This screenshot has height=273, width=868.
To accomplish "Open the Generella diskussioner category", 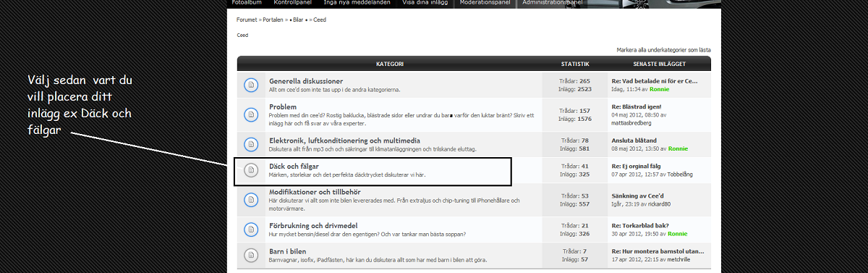I will tap(306, 81).
